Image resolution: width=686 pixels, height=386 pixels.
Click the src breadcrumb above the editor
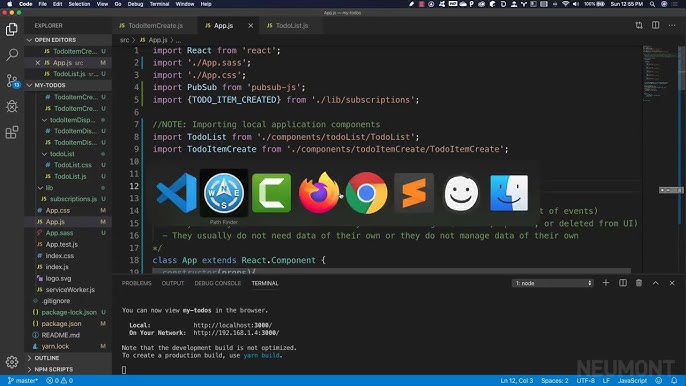coord(124,40)
